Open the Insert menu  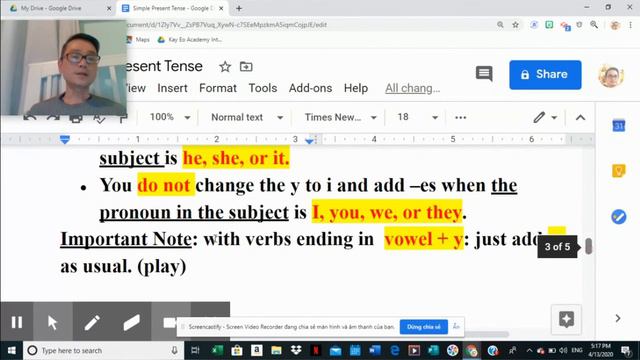click(x=172, y=88)
